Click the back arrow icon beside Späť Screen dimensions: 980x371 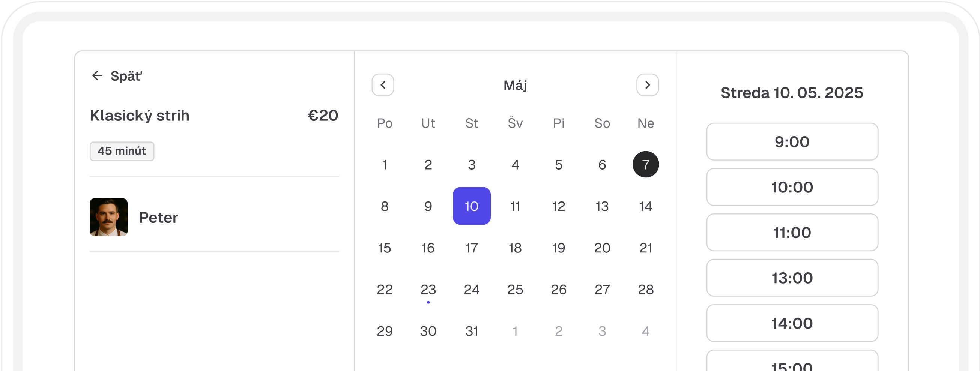(x=98, y=76)
